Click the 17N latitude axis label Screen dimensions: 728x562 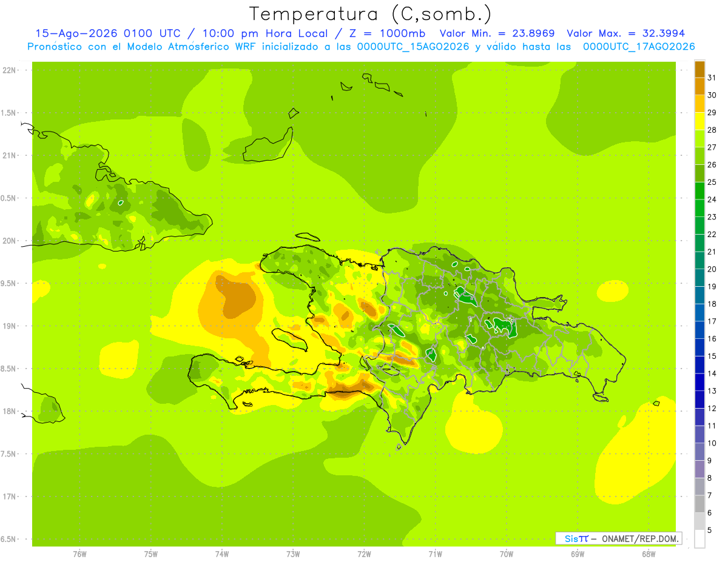(x=9, y=497)
